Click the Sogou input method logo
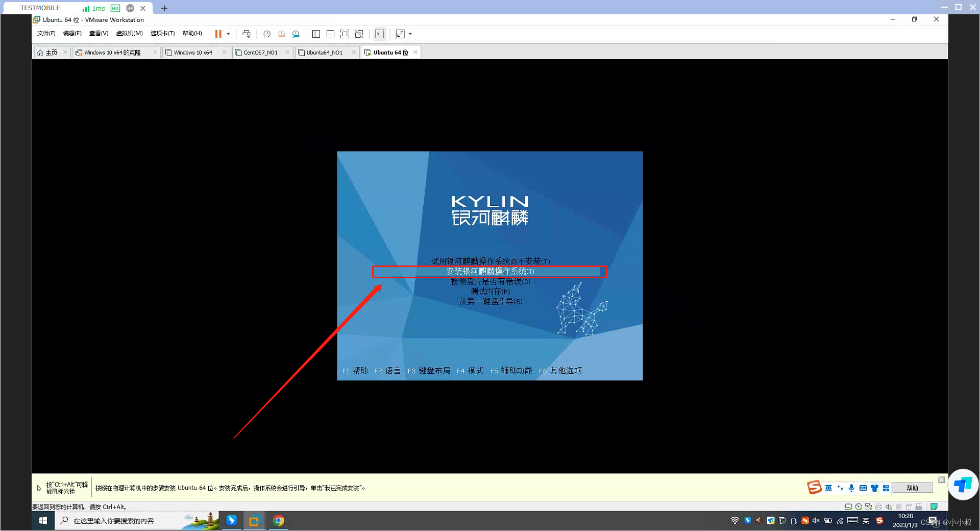The width and height of the screenshot is (980, 531). pos(814,488)
